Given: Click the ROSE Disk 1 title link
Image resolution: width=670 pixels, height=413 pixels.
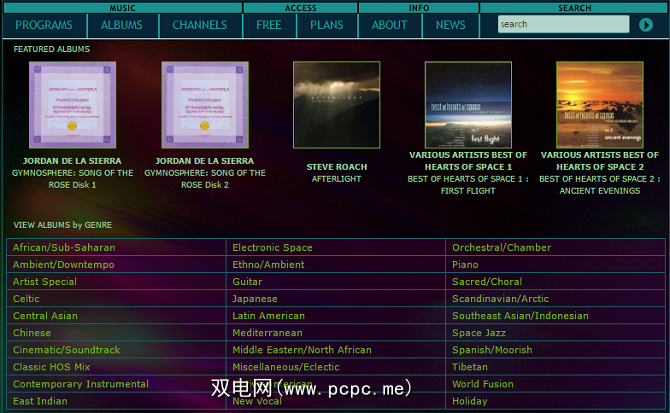Looking at the screenshot, I should [72, 179].
